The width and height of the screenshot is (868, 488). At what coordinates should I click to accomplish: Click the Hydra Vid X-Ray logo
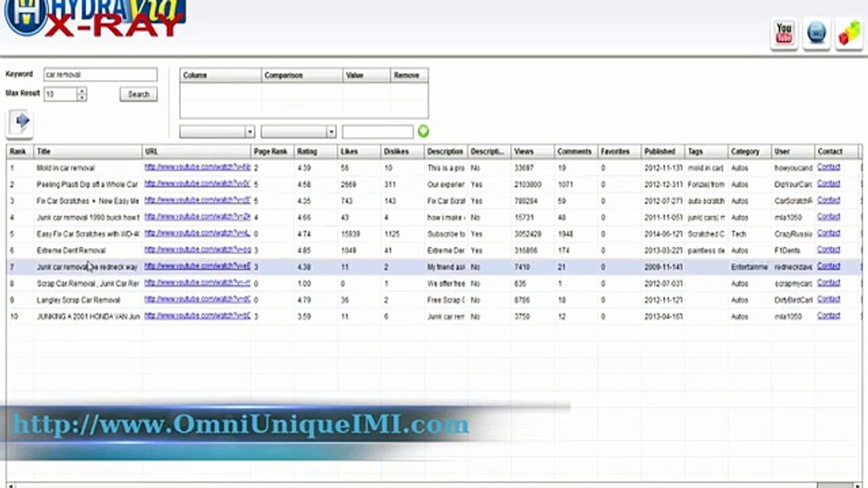(95, 18)
